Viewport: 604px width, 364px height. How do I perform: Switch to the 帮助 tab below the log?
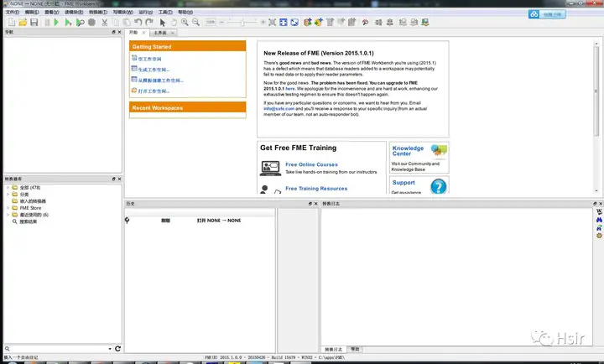coord(355,349)
